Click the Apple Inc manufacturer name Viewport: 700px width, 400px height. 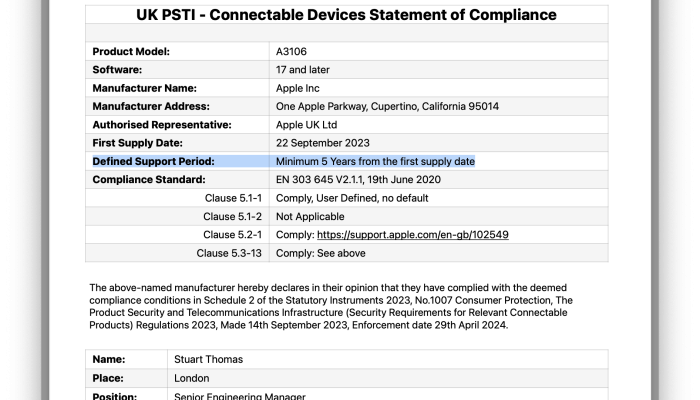(298, 88)
